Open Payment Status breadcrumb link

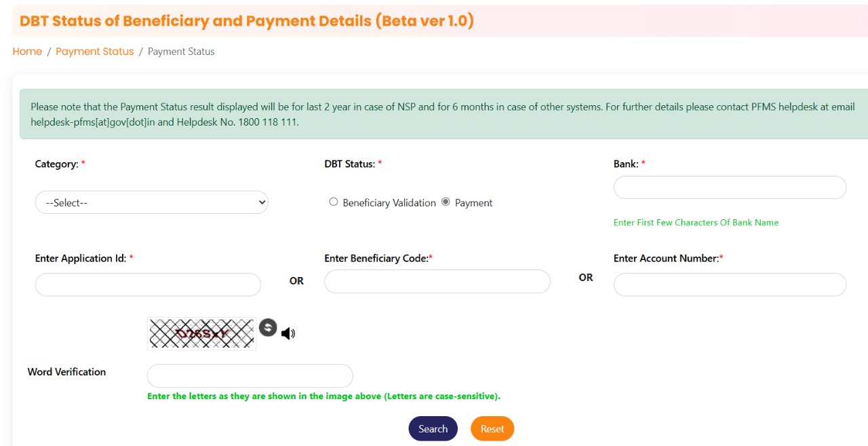(x=95, y=52)
